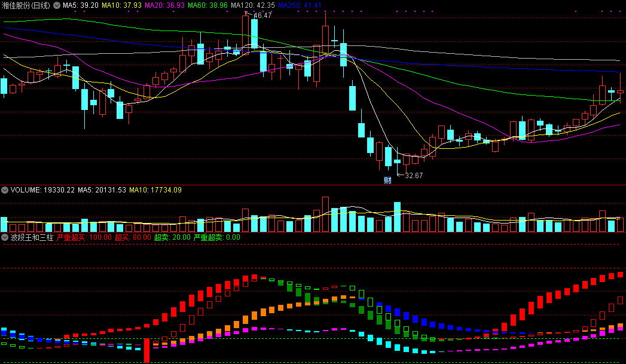Click the 严重超买: 100.00 label
This screenshot has height=364, width=626.
click(x=84, y=237)
